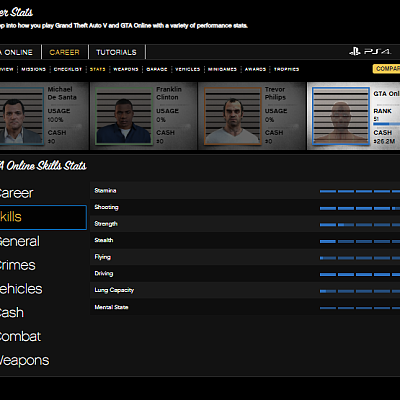The height and width of the screenshot is (400, 400).
Task: Switch to the Missions sub-tab
Action: [x=33, y=69]
